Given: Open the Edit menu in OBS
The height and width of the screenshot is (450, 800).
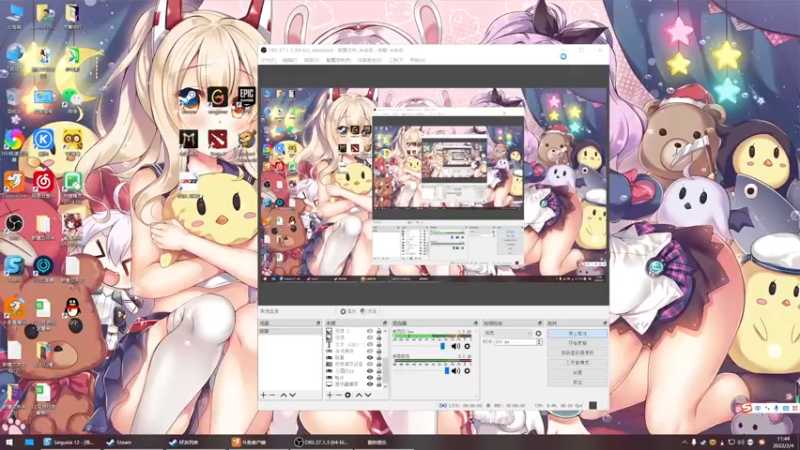Looking at the screenshot, I should point(289,60).
